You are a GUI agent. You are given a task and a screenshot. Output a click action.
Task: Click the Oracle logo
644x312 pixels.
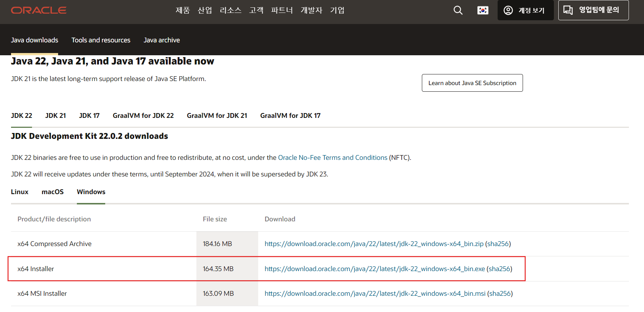tap(39, 10)
